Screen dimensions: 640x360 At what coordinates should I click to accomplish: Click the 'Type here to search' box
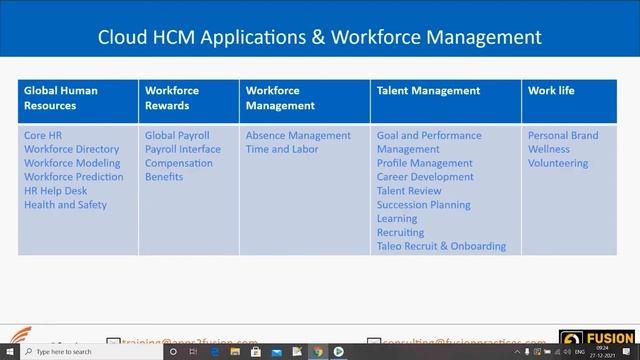[91, 351]
